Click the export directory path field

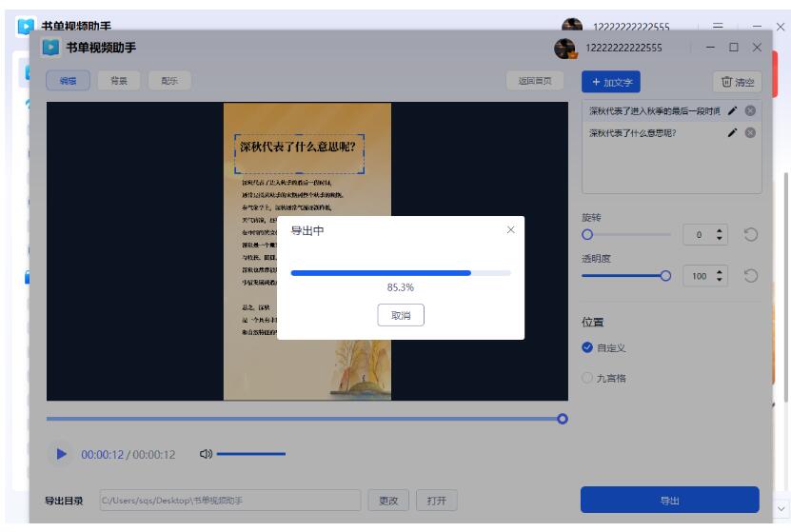point(230,501)
